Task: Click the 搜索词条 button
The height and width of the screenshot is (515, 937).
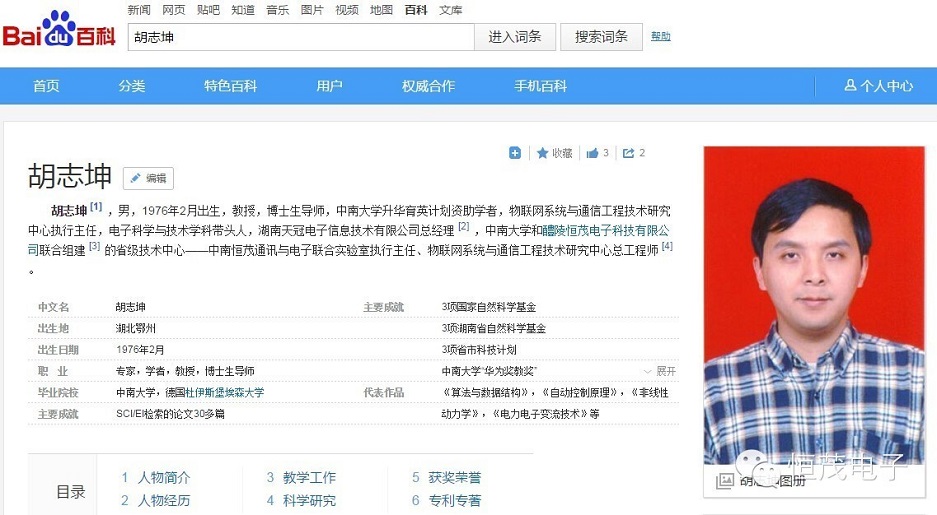Action: click(x=601, y=37)
